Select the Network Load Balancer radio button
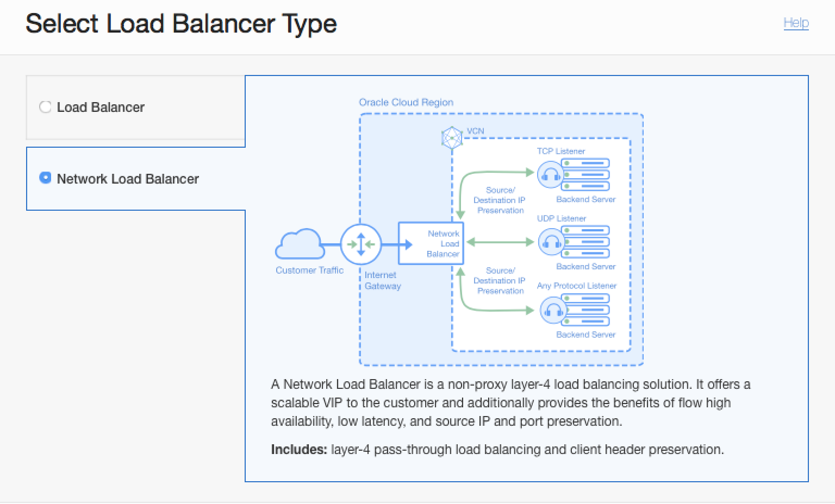835x504 pixels. click(45, 178)
